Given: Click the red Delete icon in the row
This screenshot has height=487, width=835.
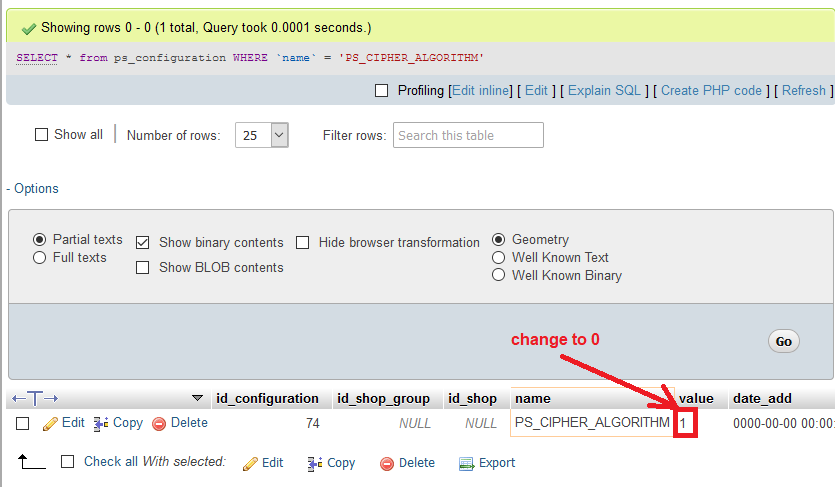Looking at the screenshot, I should (159, 424).
